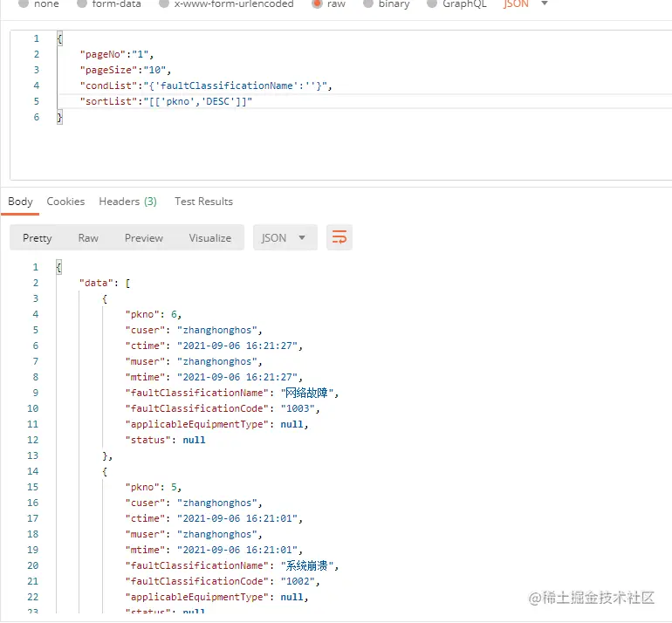This screenshot has width=672, height=623.
Task: Click the "data": [ response line
Action: coord(105,284)
